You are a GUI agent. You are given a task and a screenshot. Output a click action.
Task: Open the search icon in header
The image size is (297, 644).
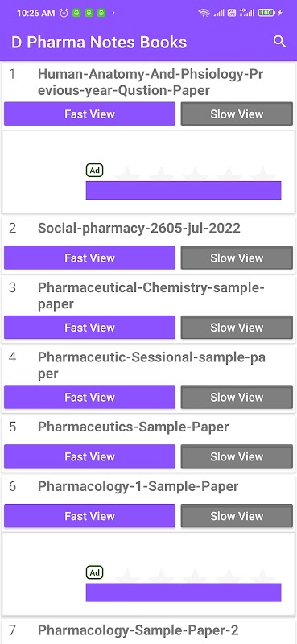(x=279, y=42)
